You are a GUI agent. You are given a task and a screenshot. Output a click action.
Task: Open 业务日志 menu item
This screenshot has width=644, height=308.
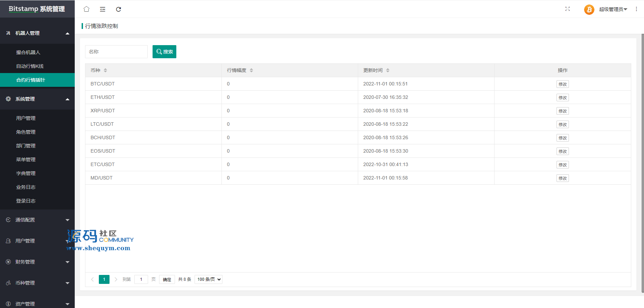[x=37, y=187]
